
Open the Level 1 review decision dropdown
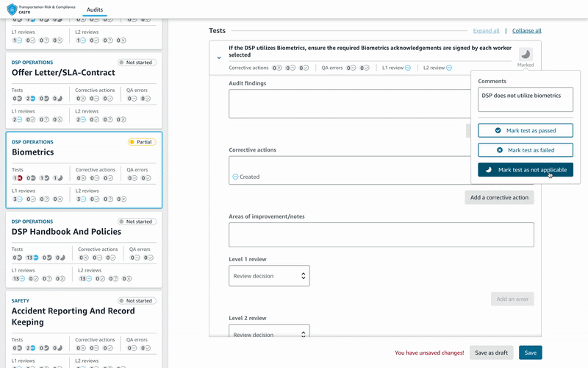point(269,276)
